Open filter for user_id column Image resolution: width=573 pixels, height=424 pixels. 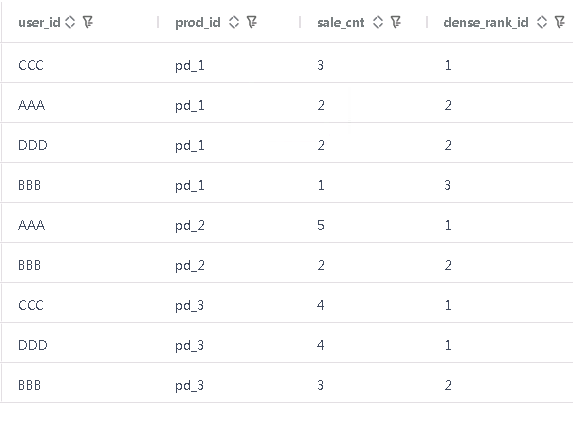pos(88,22)
